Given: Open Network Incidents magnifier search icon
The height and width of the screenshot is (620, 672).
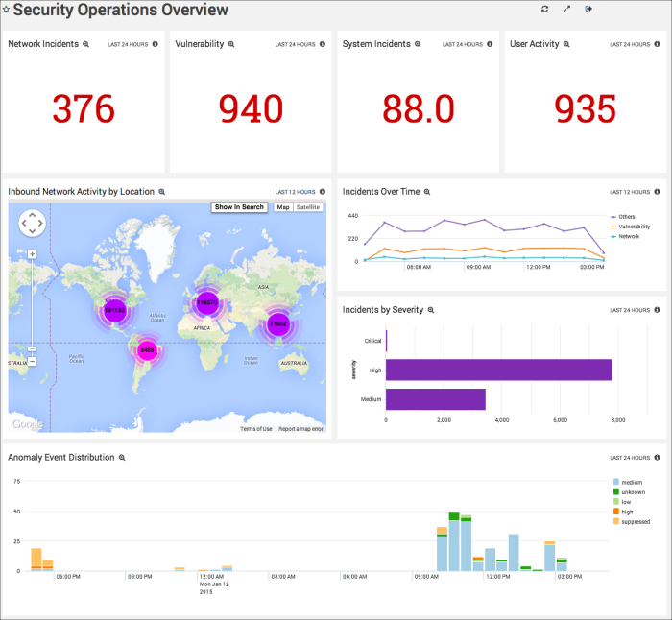Looking at the screenshot, I should [85, 44].
